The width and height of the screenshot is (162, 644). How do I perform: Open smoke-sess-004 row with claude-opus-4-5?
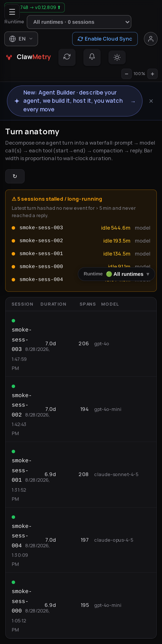click(x=81, y=540)
